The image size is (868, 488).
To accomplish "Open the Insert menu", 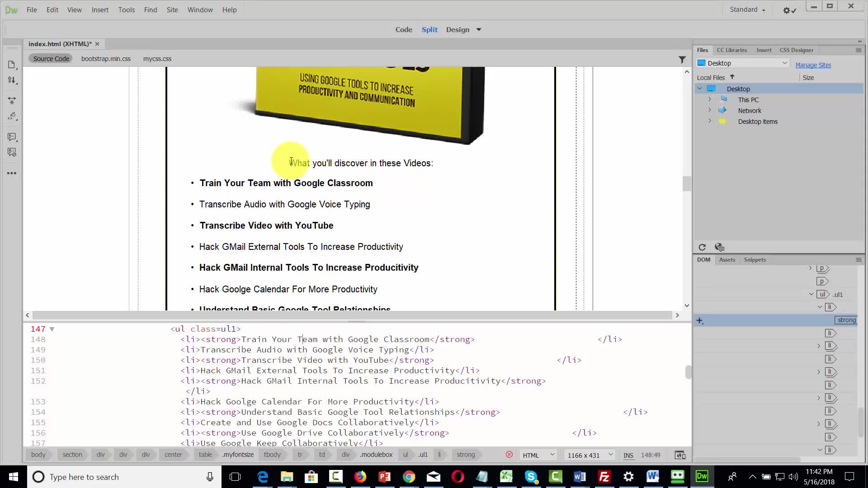I will tap(100, 10).
